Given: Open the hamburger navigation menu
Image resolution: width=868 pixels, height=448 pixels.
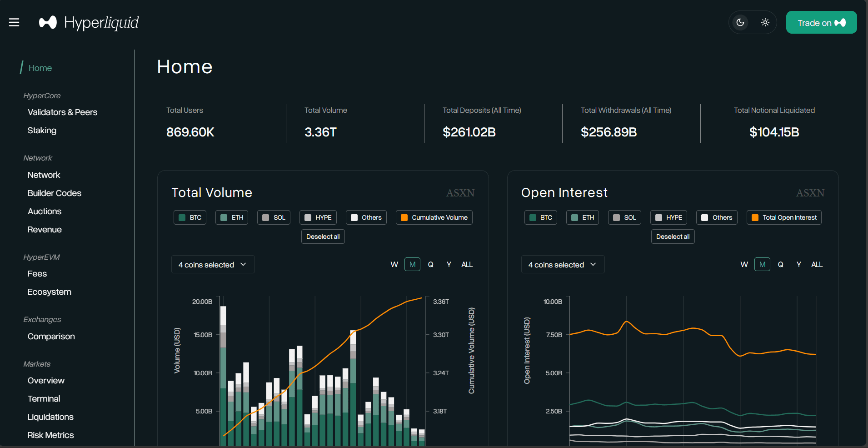Looking at the screenshot, I should coord(14,22).
